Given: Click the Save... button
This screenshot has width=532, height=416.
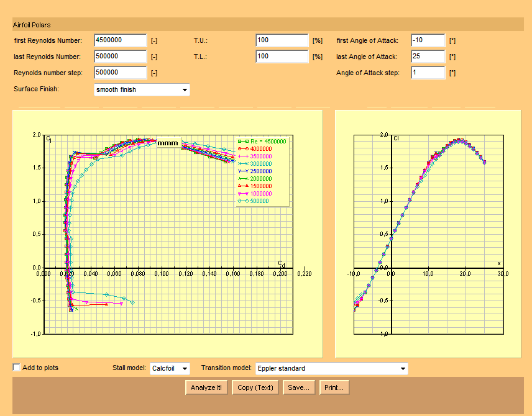Looking at the screenshot, I should pyautogui.click(x=298, y=387).
